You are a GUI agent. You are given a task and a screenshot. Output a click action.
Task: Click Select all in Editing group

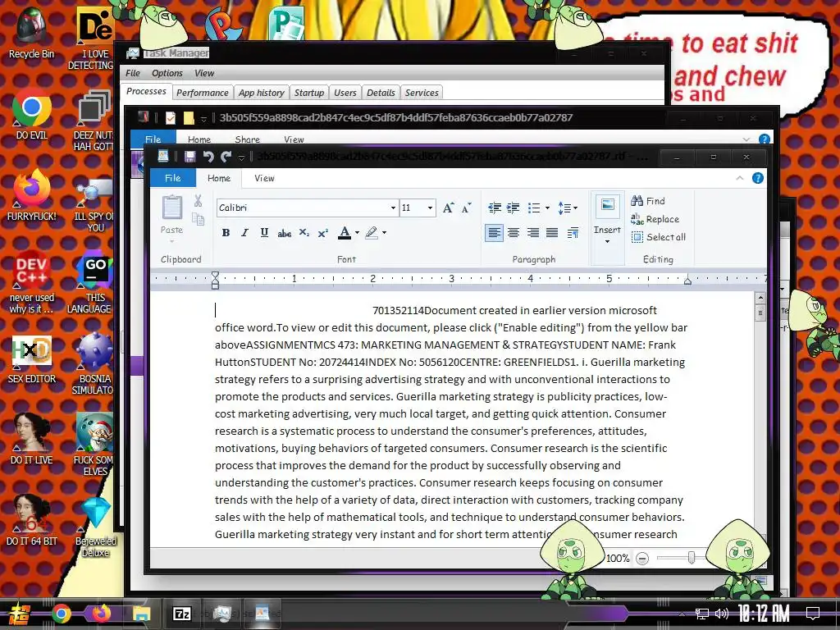[x=659, y=237]
